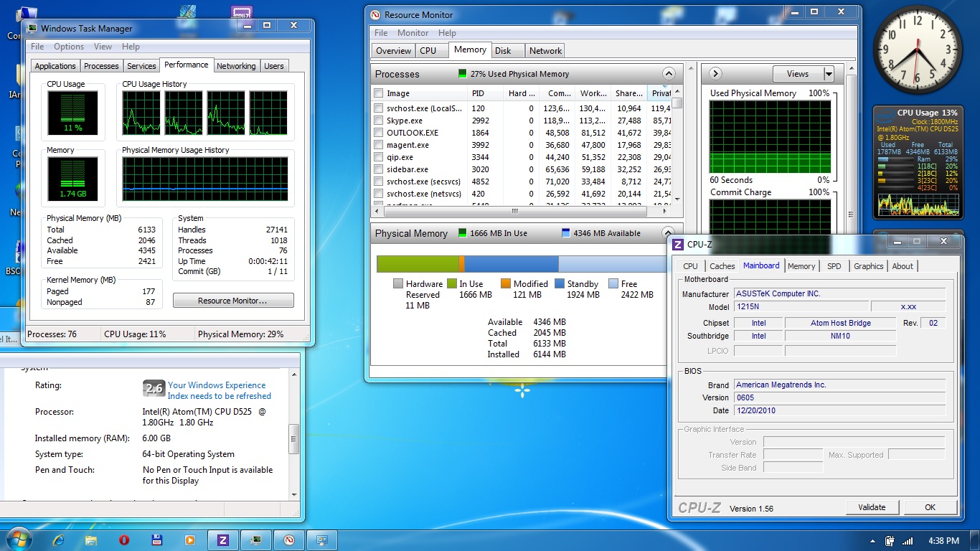The height and width of the screenshot is (551, 980).
Task: Click OK in CPU-Z
Action: [x=930, y=507]
